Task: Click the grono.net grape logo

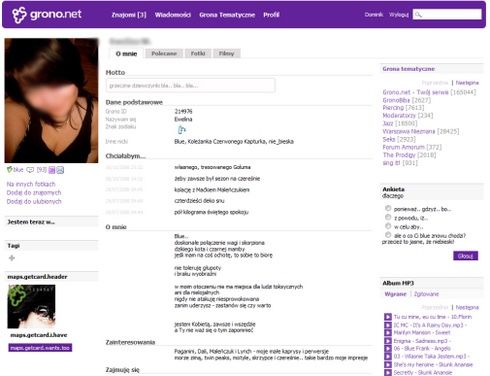Action: pyautogui.click(x=19, y=15)
